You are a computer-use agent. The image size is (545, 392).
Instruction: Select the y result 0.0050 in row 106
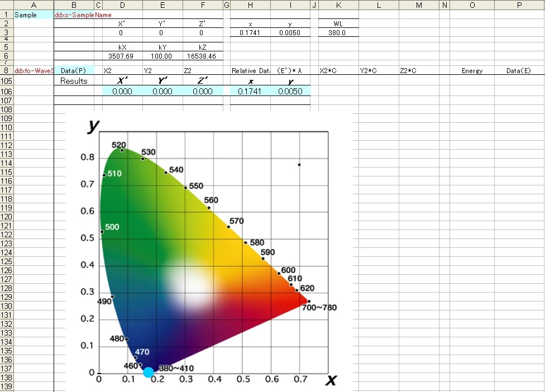pos(290,92)
